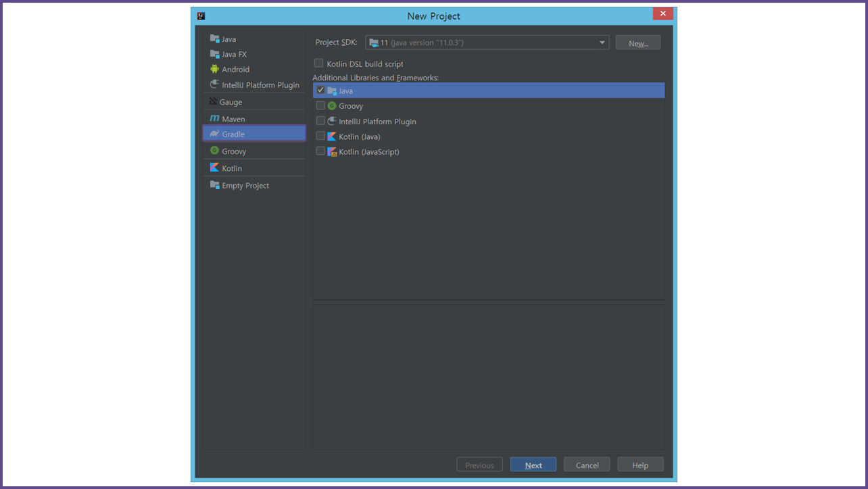Click the Java folder icon in frameworks list

point(332,91)
